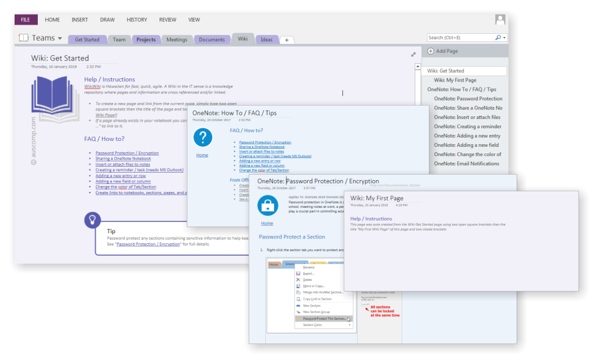Expand page to full view icon
599x364 pixels.
pos(414,54)
